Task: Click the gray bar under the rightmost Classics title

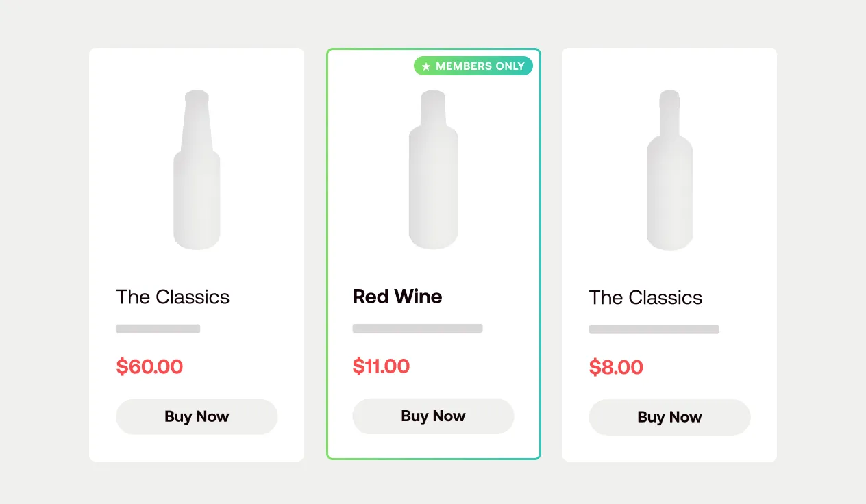Action: [x=654, y=329]
